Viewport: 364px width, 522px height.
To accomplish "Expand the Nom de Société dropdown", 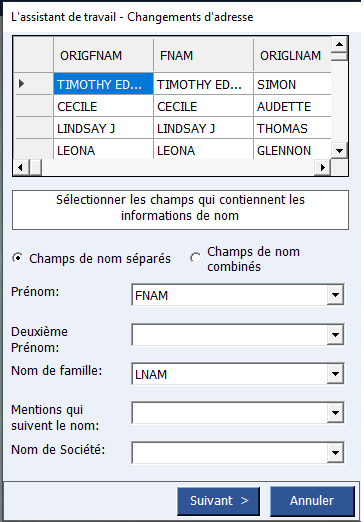I will coord(335,453).
